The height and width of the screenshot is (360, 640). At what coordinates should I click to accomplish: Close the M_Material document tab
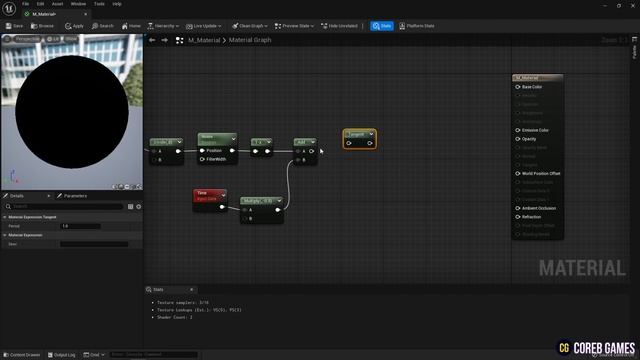click(x=86, y=14)
